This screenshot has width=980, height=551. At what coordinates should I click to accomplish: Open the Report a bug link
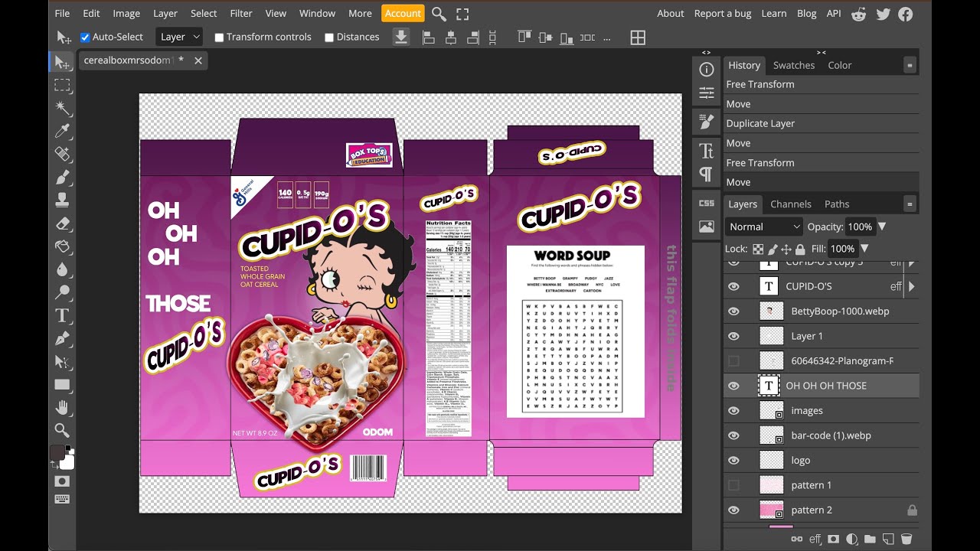tap(723, 13)
